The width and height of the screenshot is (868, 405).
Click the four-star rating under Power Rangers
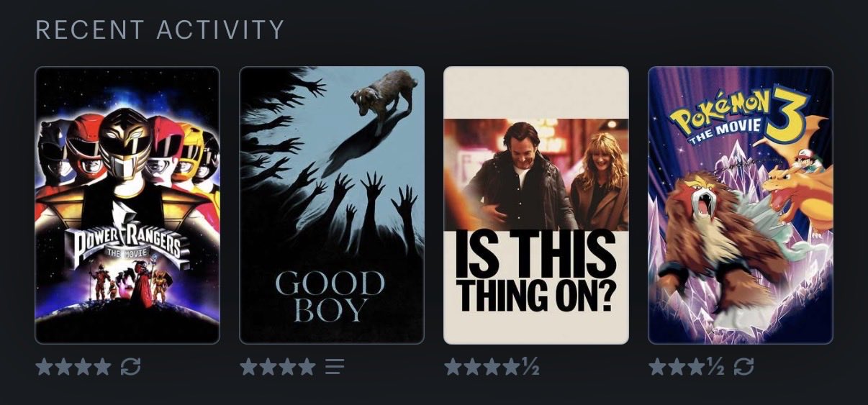click(73, 368)
